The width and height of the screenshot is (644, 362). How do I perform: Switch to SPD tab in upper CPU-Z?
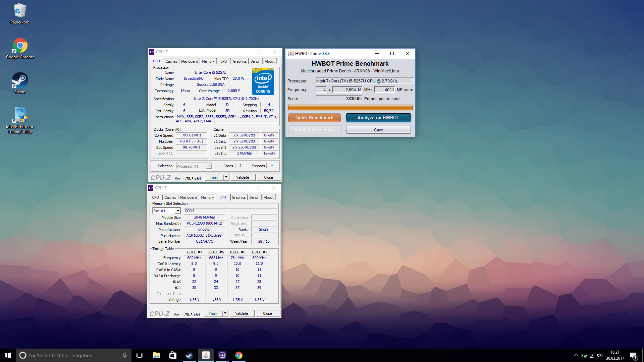(224, 61)
